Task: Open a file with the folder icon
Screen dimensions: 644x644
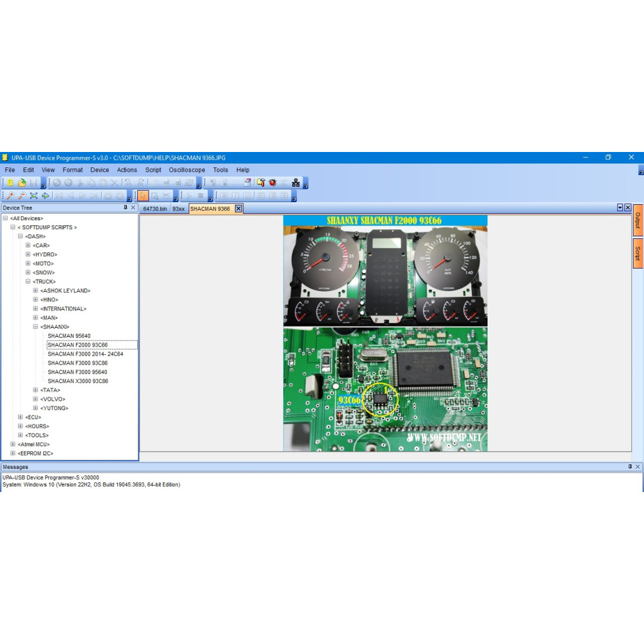Action: (22, 183)
